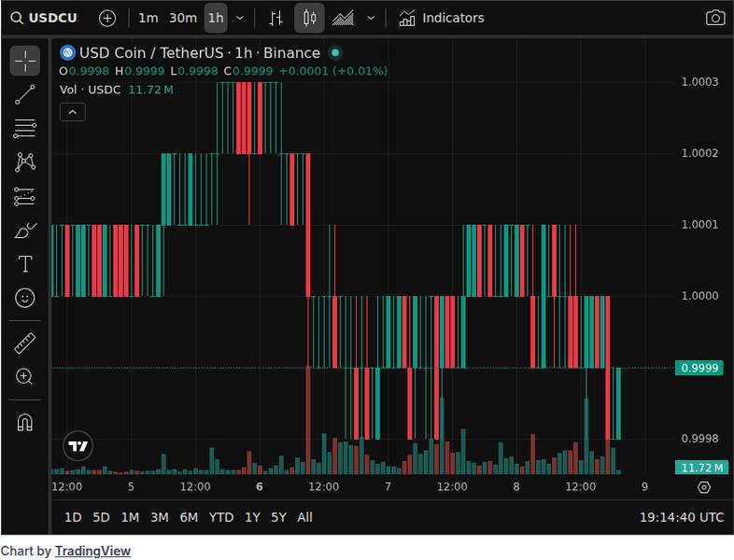Select the brush drawing tool
The image size is (734, 560).
(25, 231)
